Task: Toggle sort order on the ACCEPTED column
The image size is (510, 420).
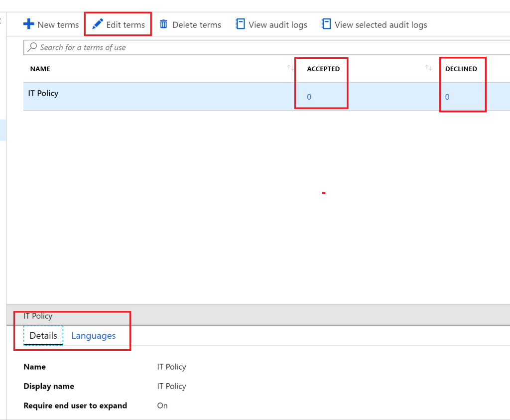Action: click(x=429, y=68)
